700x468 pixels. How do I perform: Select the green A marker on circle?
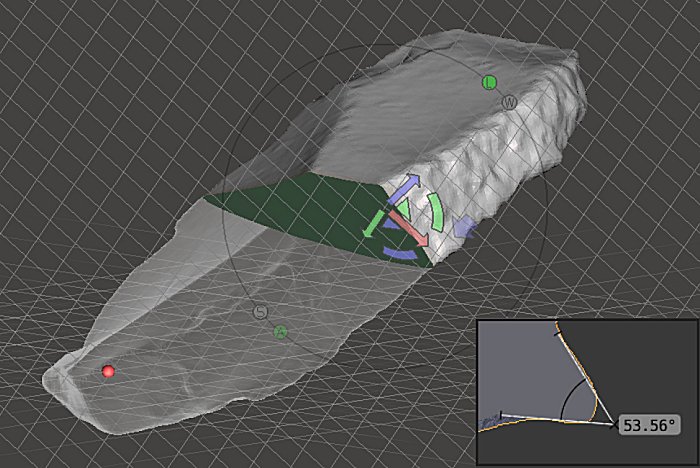click(281, 331)
